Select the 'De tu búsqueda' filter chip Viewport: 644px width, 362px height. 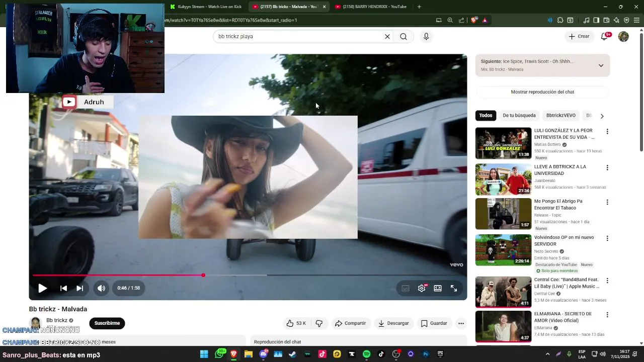(519, 116)
